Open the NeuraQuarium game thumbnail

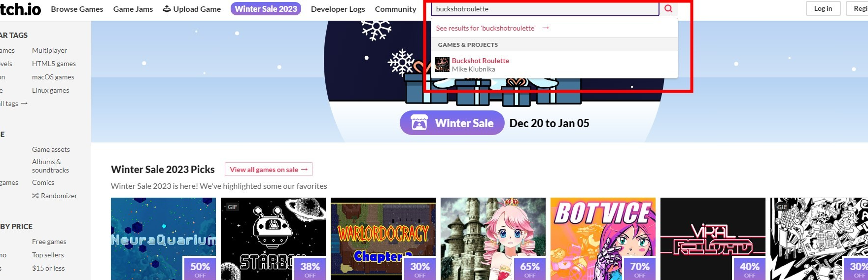point(163,239)
